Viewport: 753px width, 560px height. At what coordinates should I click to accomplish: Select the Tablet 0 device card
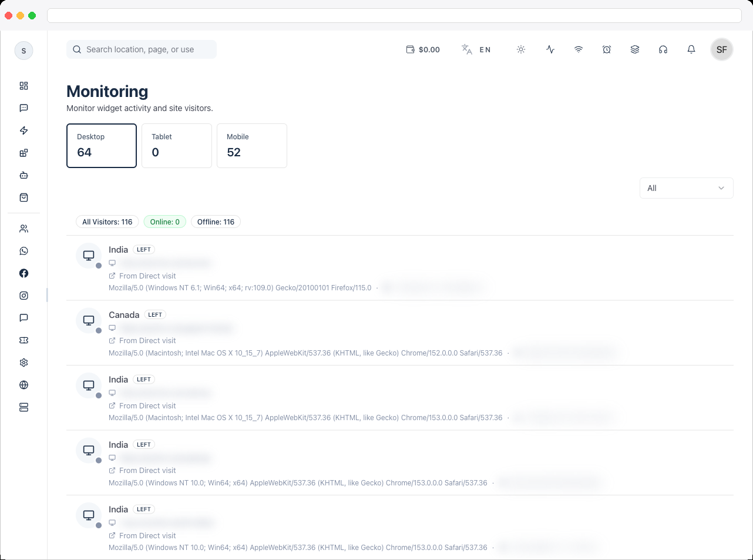pos(177,146)
